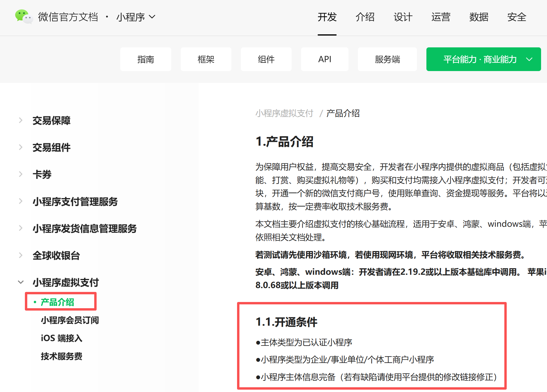Image resolution: width=547 pixels, height=392 pixels.
Task: Expand the 交易组件 chevron
Action: point(21,147)
